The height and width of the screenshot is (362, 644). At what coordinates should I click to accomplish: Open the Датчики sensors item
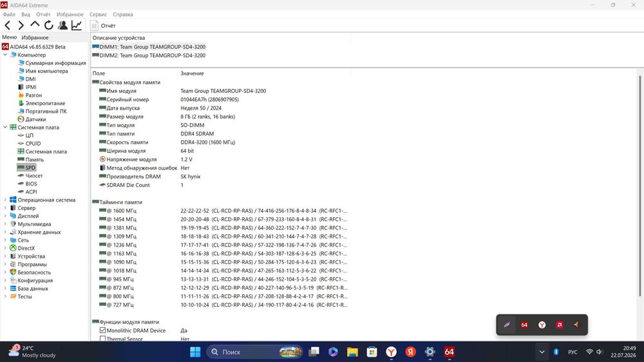click(35, 119)
